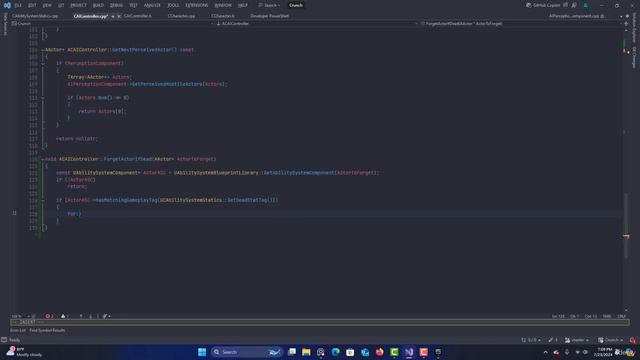Screen dimensions: 640x360
Task: Open the Window menu
Action: coord(223,5)
